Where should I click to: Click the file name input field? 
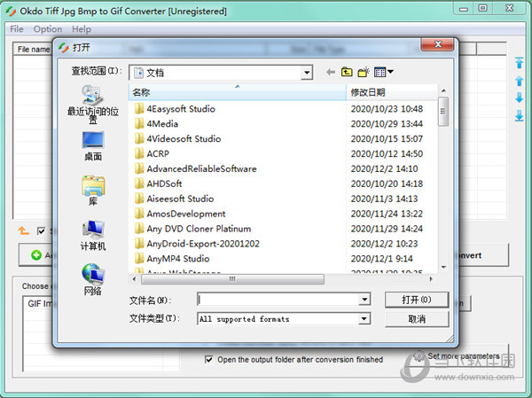(x=278, y=300)
